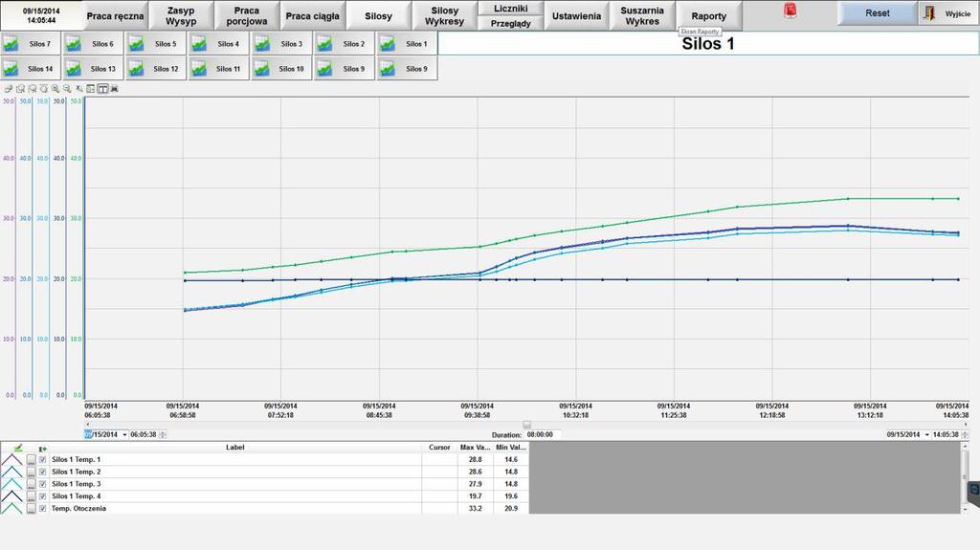Click the Przeglądy button
The width and height of the screenshot is (980, 550).
coord(511,23)
